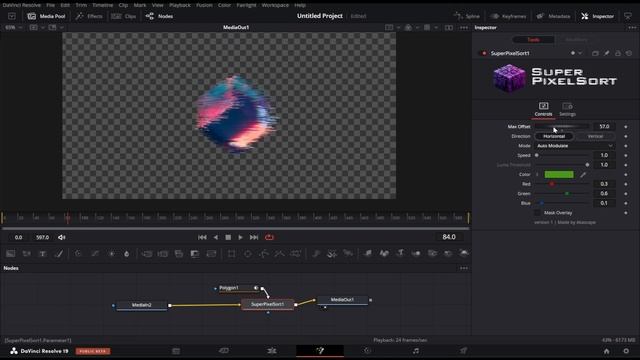Set Direction to Horizontal

tap(554, 136)
